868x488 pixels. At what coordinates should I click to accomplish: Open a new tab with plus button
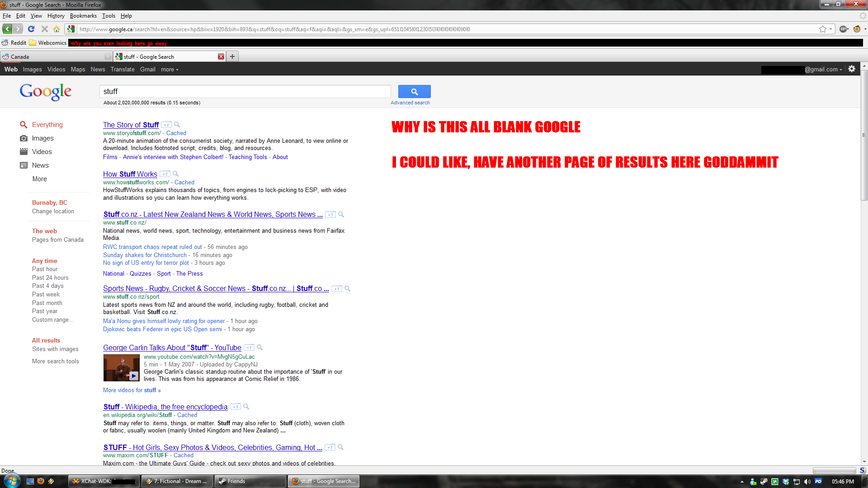pos(232,56)
